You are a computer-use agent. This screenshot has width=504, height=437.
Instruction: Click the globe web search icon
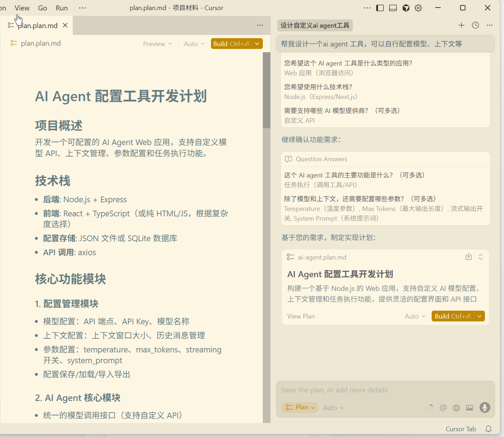click(x=456, y=407)
